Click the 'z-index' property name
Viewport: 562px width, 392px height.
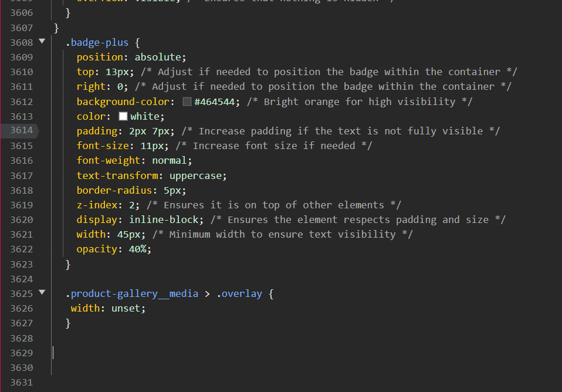click(x=97, y=205)
